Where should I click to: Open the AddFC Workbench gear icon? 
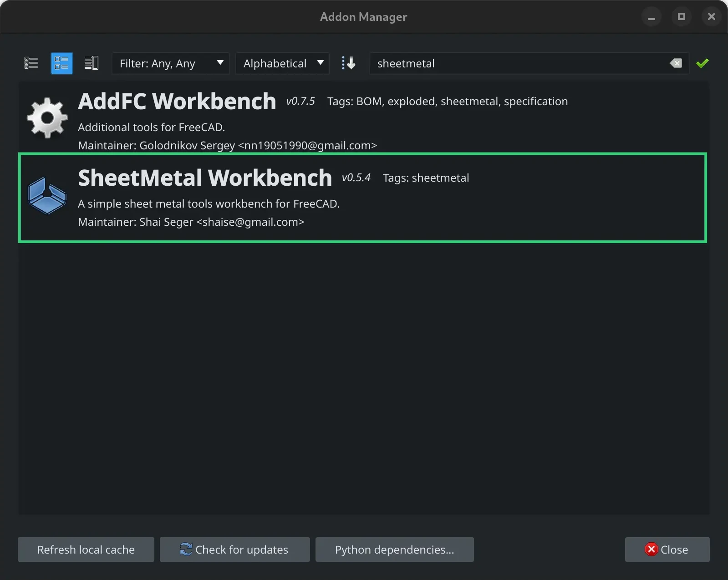click(47, 117)
